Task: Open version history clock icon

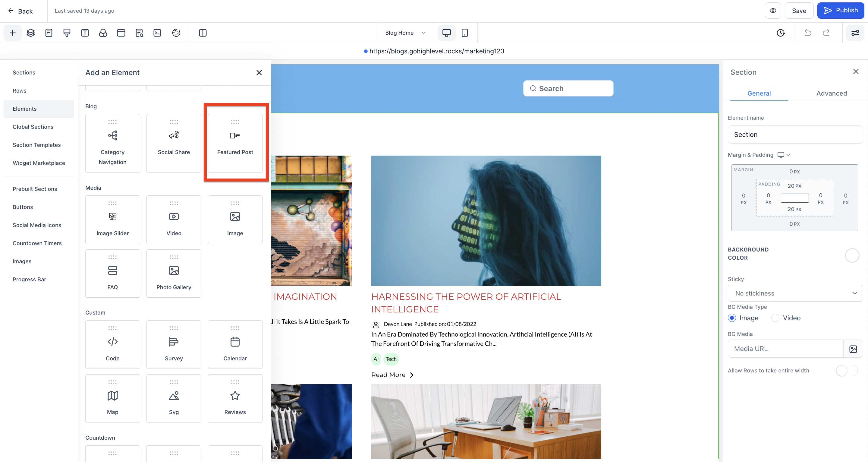Action: tap(781, 33)
